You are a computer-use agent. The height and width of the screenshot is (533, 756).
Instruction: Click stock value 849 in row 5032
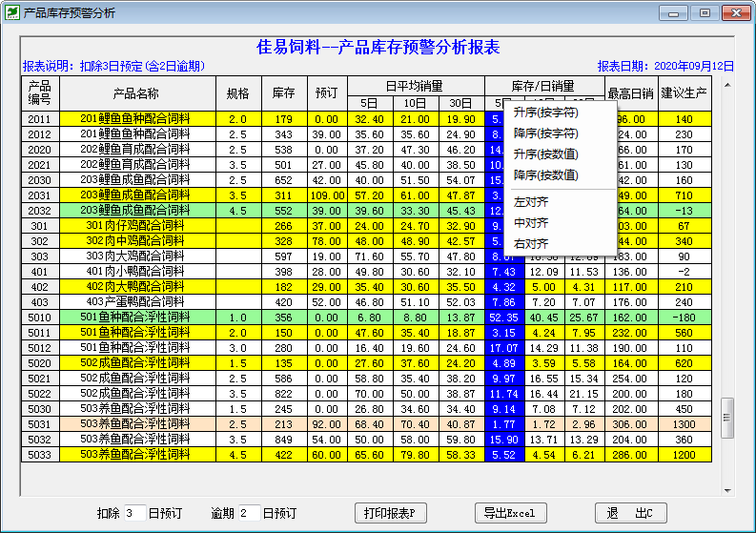pos(284,440)
